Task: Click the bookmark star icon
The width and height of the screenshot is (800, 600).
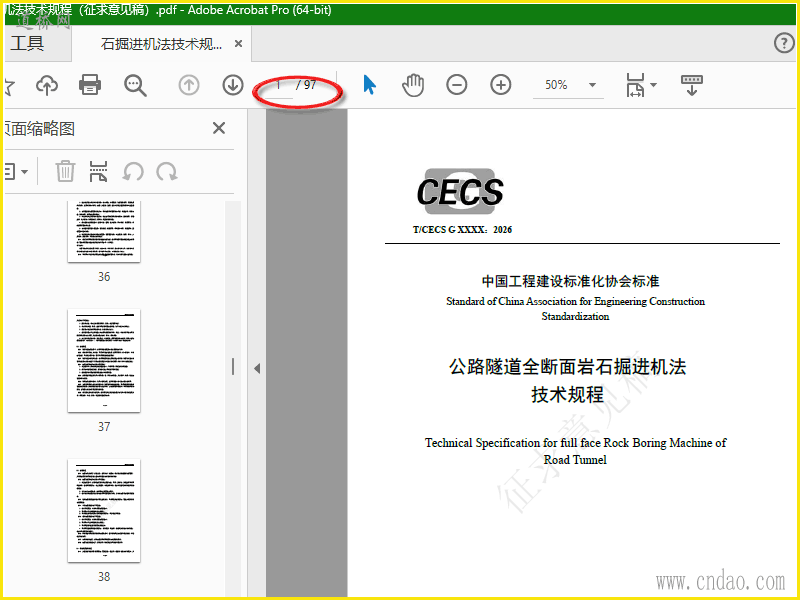Action: [x=9, y=86]
